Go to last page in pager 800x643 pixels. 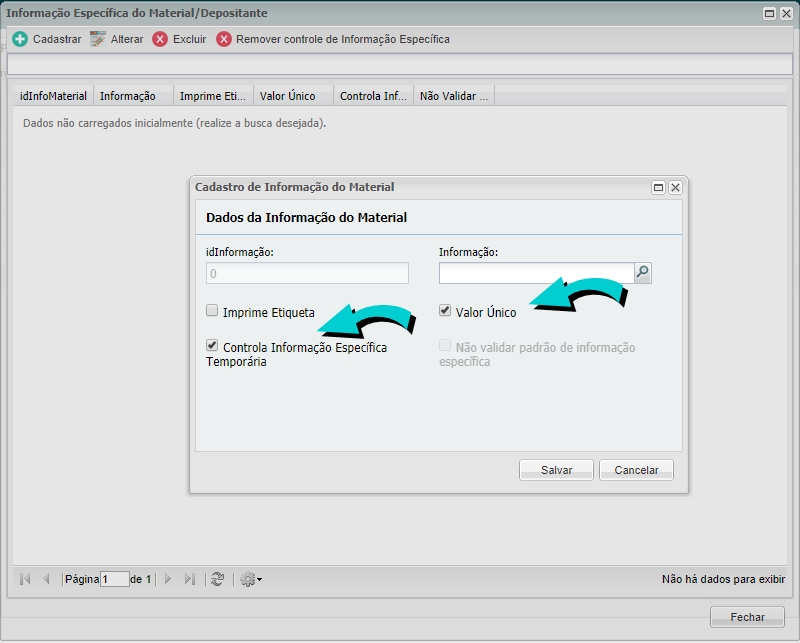190,579
